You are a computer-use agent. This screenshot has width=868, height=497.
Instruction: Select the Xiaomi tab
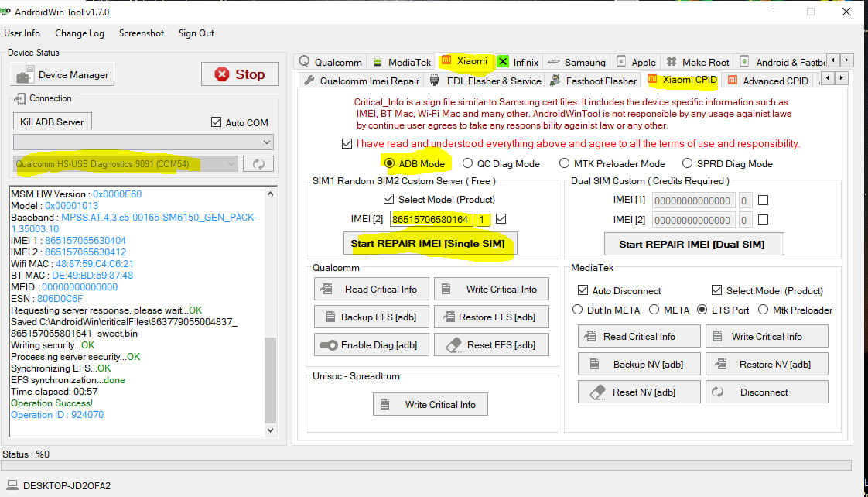coord(465,61)
